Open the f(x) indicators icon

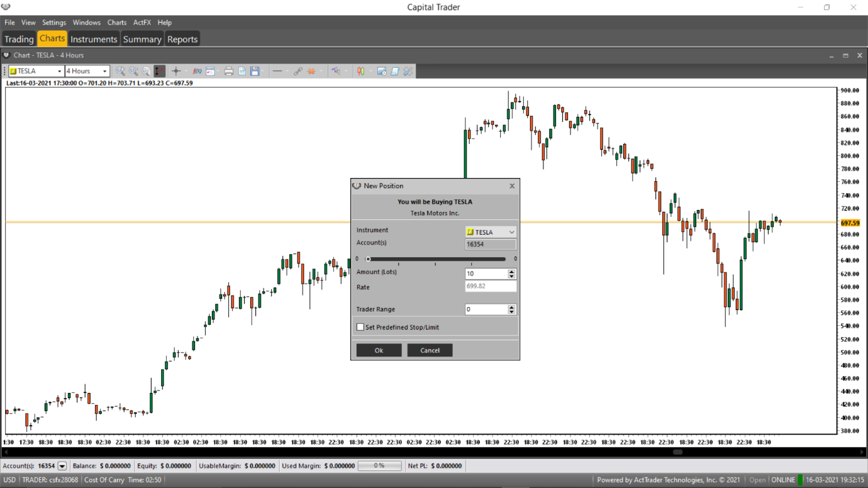point(198,71)
